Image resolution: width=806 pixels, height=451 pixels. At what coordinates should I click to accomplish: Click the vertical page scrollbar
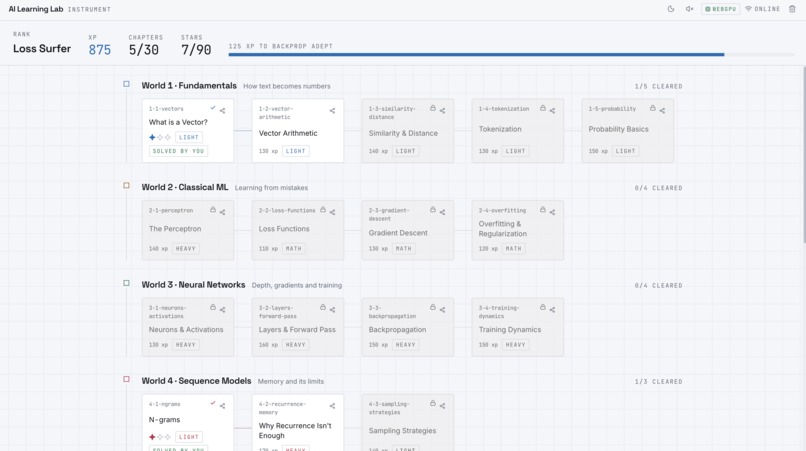pos(803,154)
